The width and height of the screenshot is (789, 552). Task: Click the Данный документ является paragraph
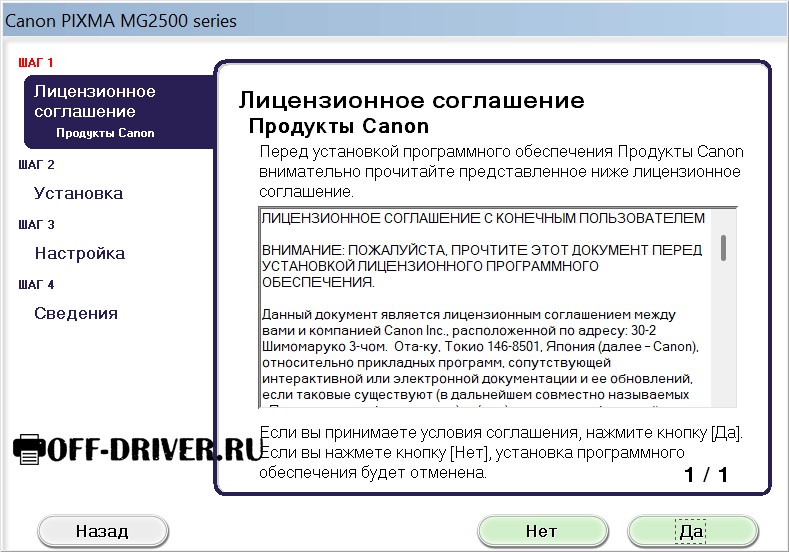tap(481, 355)
